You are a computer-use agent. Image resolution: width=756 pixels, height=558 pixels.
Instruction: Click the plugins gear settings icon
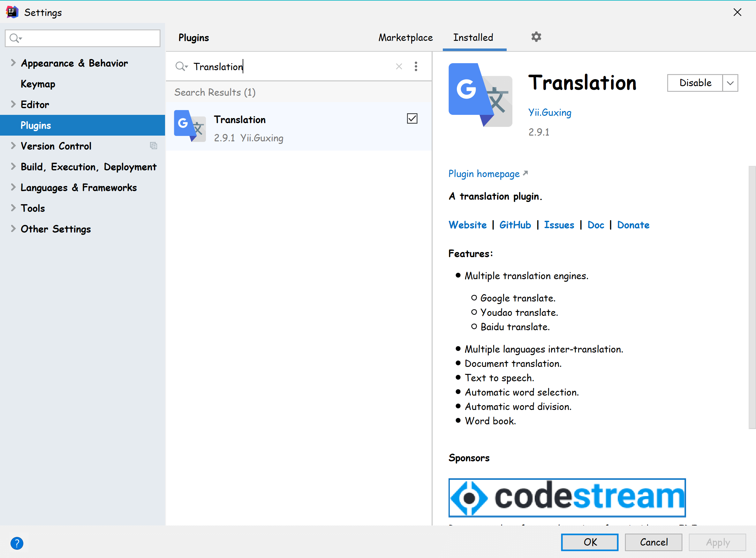coord(536,37)
